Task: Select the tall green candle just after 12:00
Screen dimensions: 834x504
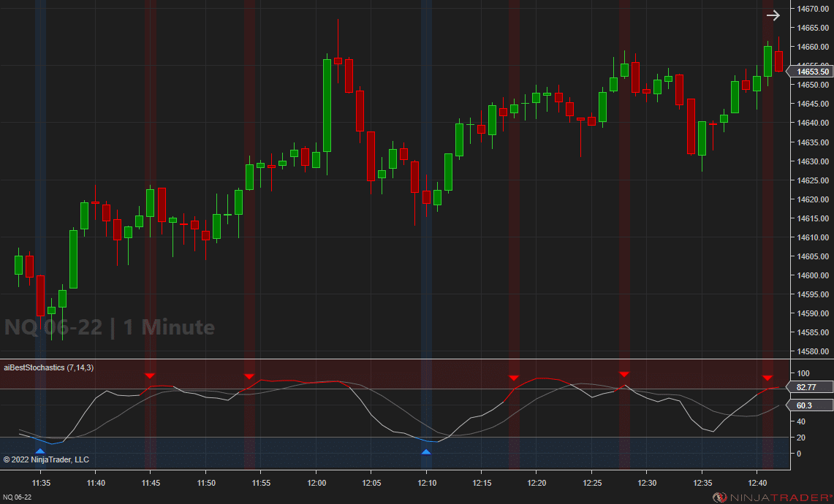Action: tap(327, 105)
